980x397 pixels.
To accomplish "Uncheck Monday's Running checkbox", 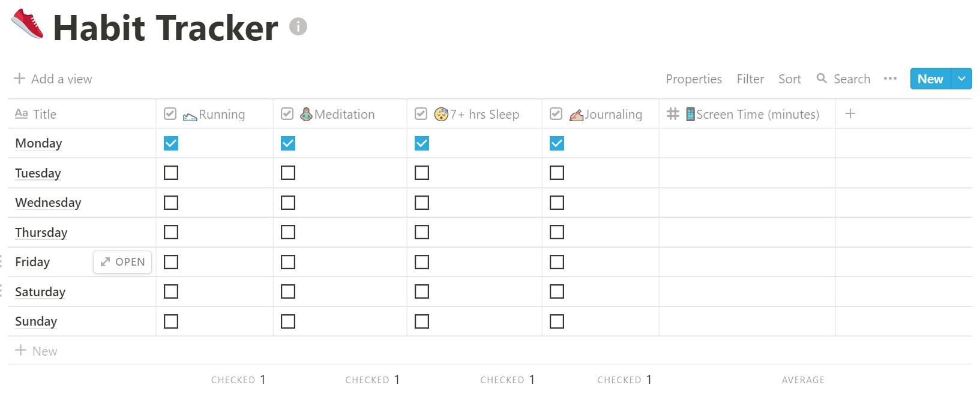I will (171, 143).
